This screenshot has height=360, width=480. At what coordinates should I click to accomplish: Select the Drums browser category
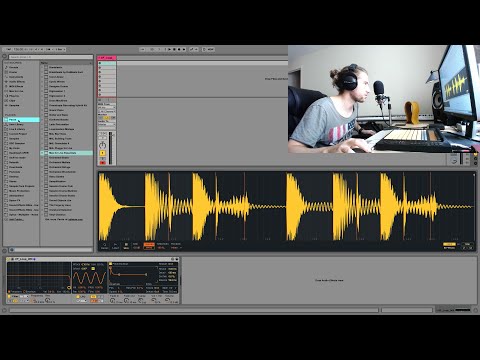[13, 72]
